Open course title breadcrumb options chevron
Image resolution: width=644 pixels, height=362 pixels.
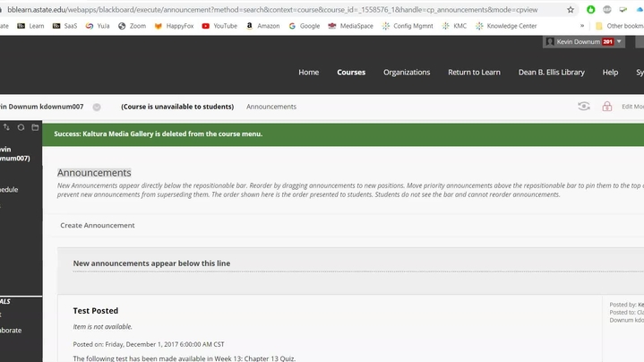pyautogui.click(x=97, y=108)
